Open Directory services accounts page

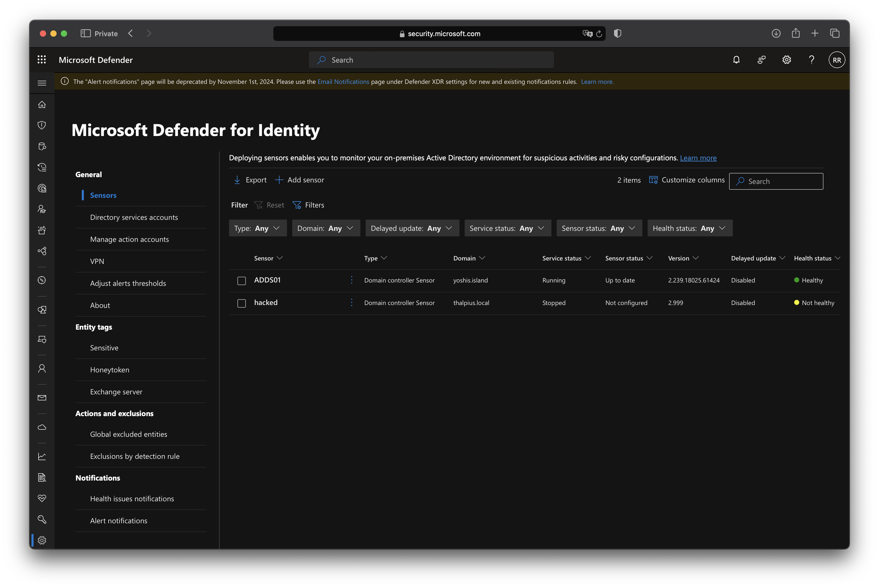134,217
